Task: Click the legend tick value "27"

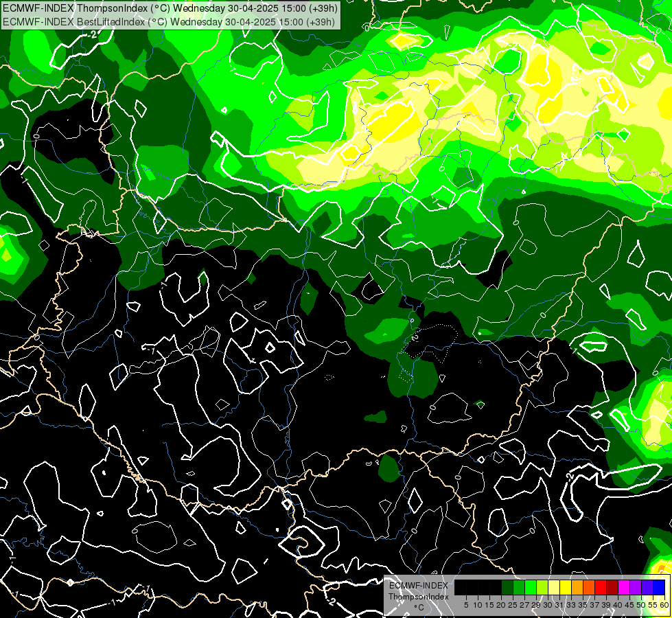Action: (524, 605)
